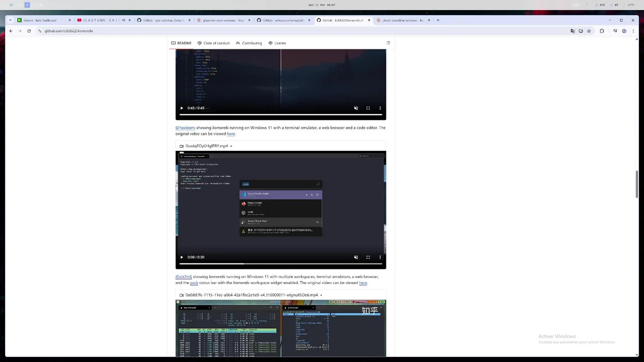This screenshot has width=644, height=362.
Task: Open the @haxibami profile link
Action: (185, 128)
